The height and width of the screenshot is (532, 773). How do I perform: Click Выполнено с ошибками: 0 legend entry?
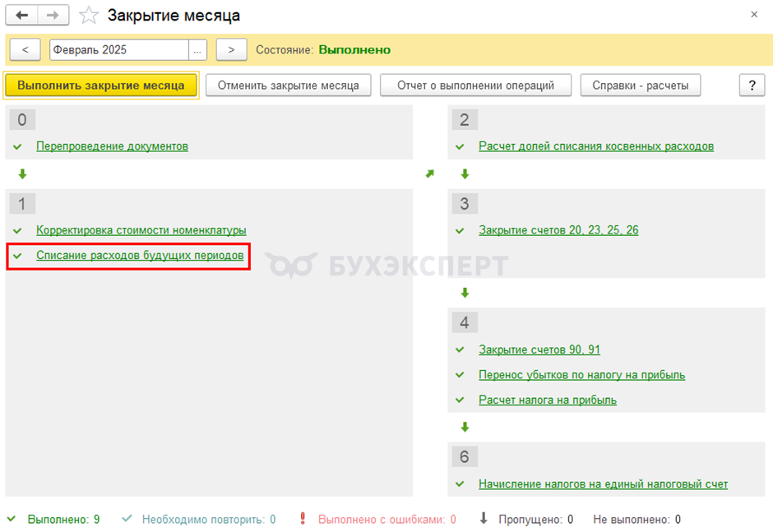coord(387,519)
